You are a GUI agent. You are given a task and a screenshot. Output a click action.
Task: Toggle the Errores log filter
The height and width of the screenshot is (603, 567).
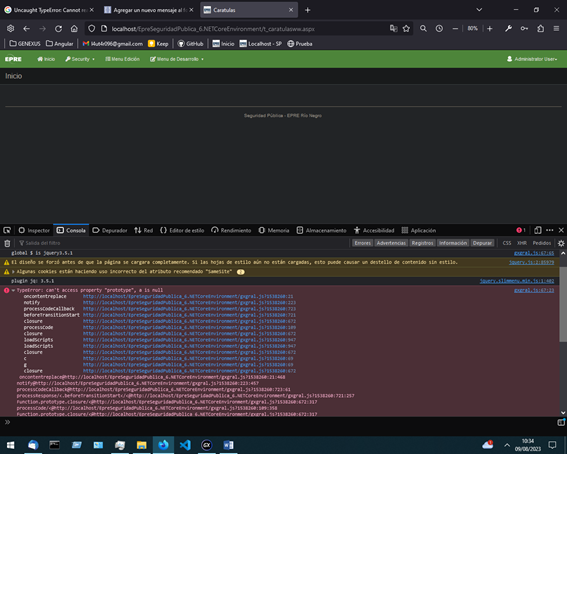362,243
